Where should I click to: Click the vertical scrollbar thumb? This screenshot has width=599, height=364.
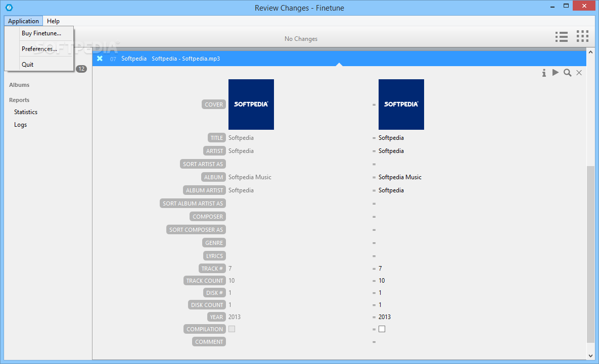[590, 254]
